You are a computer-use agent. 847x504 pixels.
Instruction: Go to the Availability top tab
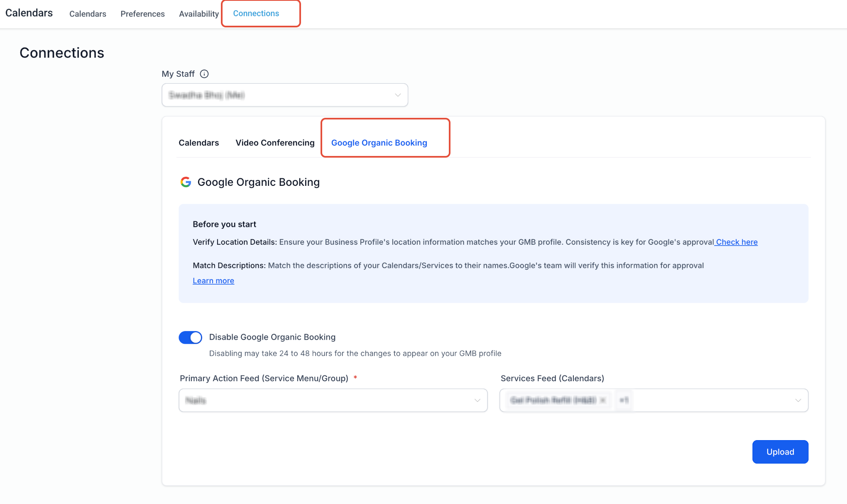(x=199, y=14)
